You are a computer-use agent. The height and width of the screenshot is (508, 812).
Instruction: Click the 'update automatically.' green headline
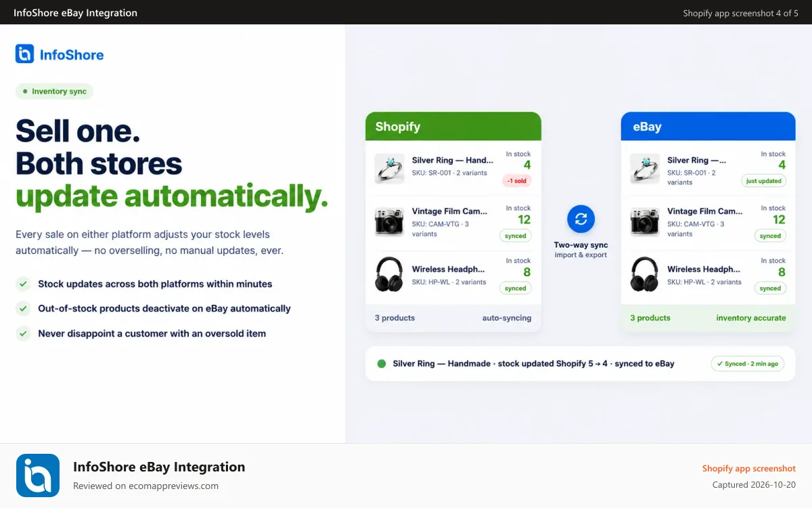(172, 196)
